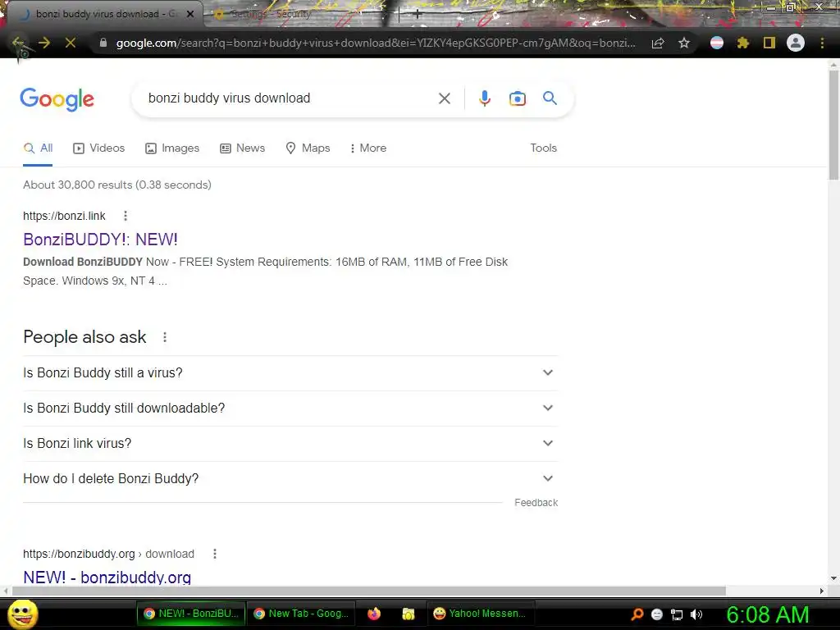Switch to New Tab - Goog... taskbar window
This screenshot has width=840, height=630.
302,614
